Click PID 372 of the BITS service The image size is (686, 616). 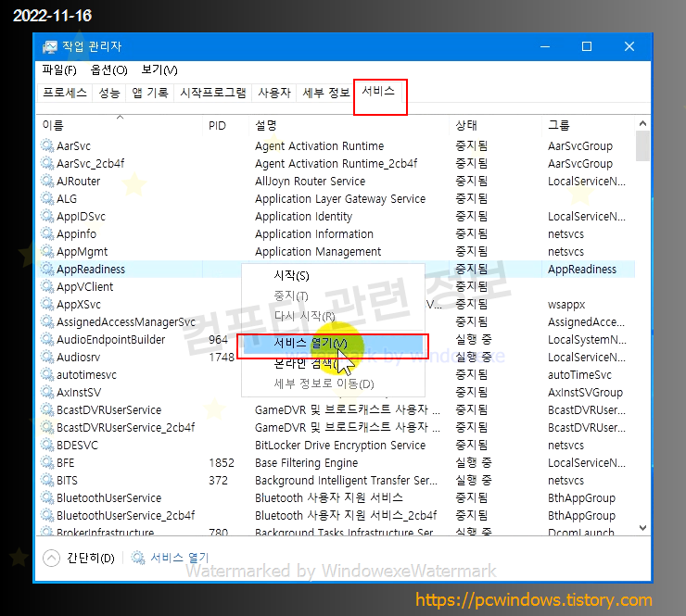218,480
